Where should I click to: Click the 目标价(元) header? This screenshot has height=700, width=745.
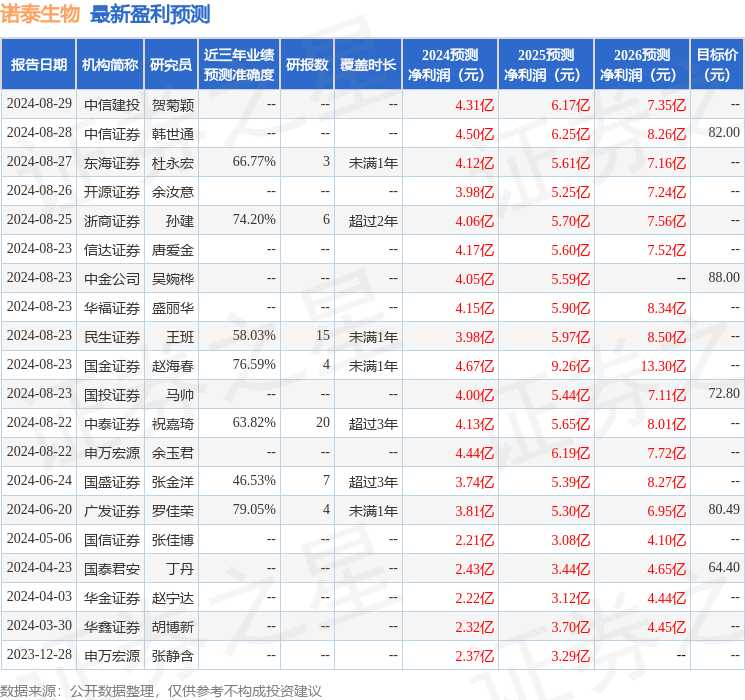tap(717, 65)
